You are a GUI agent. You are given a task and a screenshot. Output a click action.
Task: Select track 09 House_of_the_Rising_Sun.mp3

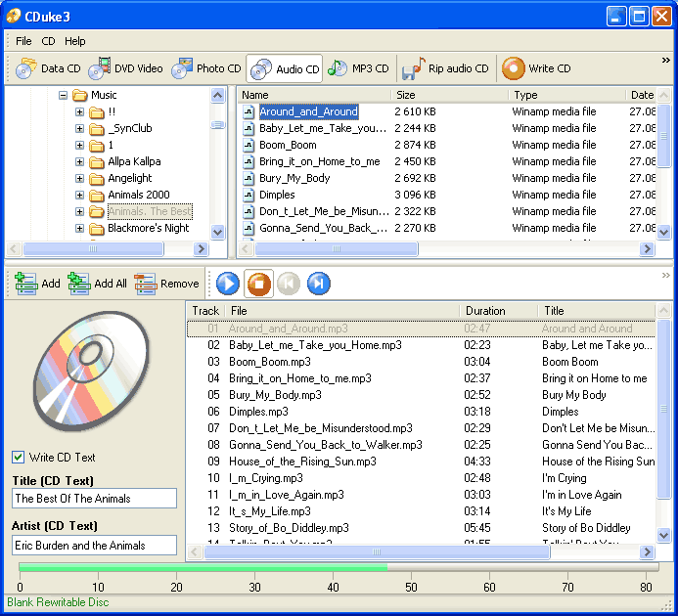tap(421, 462)
